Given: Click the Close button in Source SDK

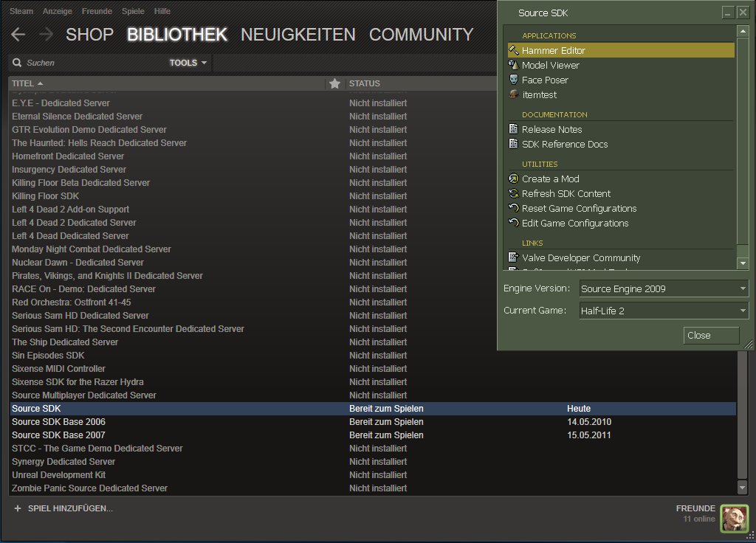Looking at the screenshot, I should [x=711, y=336].
